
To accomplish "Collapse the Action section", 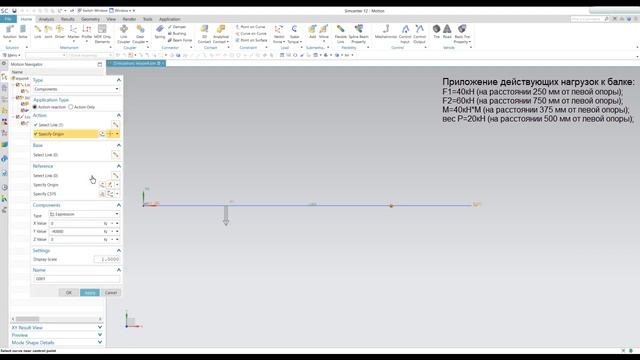I will 119,116.
